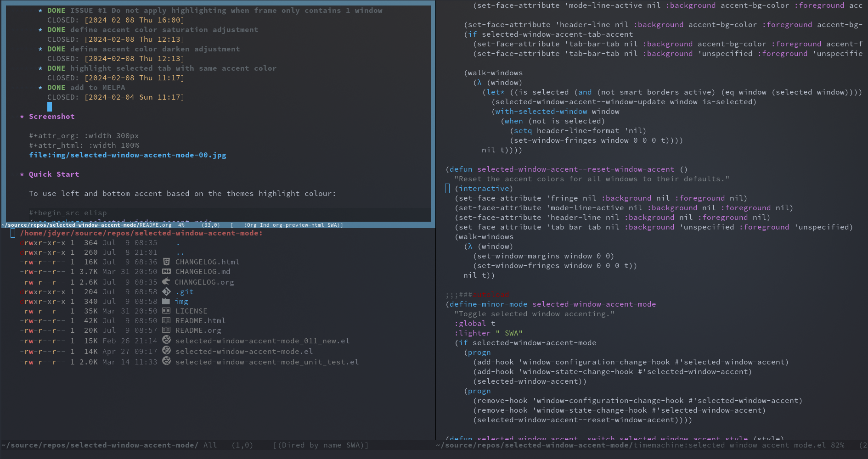Image resolution: width=868 pixels, height=459 pixels.
Task: Open CHANGELOG.html in Dired
Action: coord(207,262)
